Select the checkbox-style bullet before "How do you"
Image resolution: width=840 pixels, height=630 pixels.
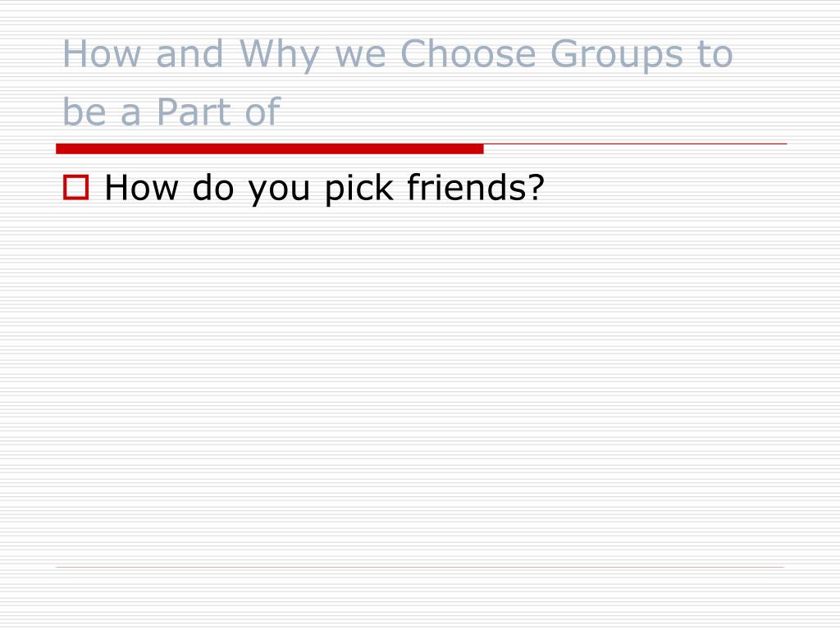(x=75, y=188)
